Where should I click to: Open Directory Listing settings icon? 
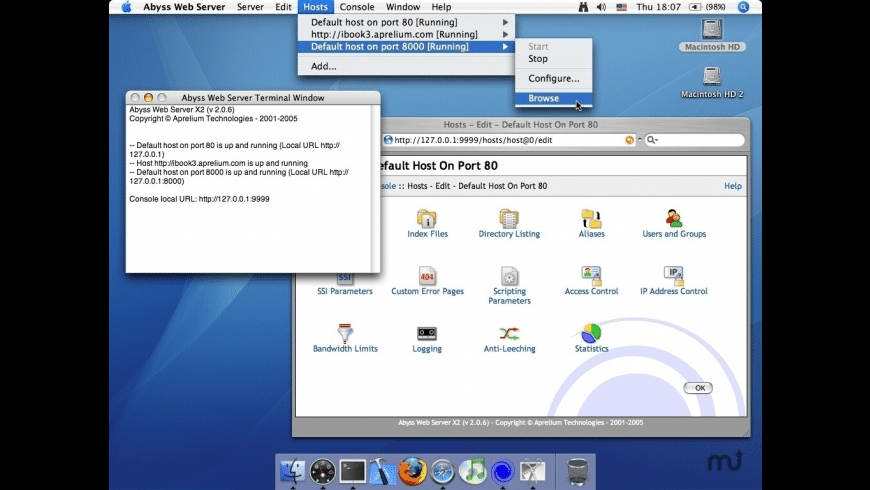pyautogui.click(x=509, y=219)
